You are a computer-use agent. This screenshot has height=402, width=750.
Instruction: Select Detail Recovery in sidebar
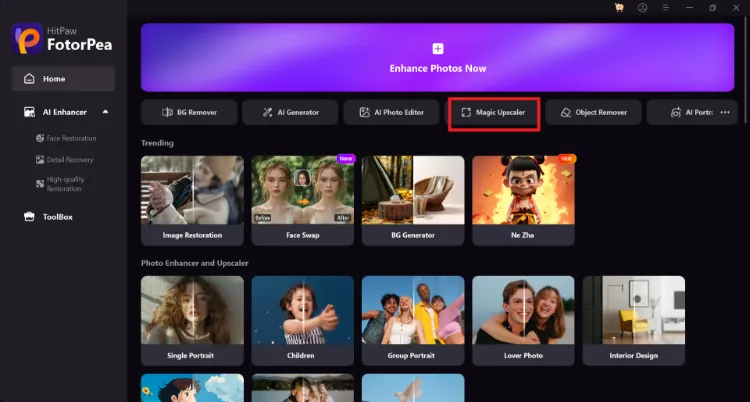click(70, 159)
